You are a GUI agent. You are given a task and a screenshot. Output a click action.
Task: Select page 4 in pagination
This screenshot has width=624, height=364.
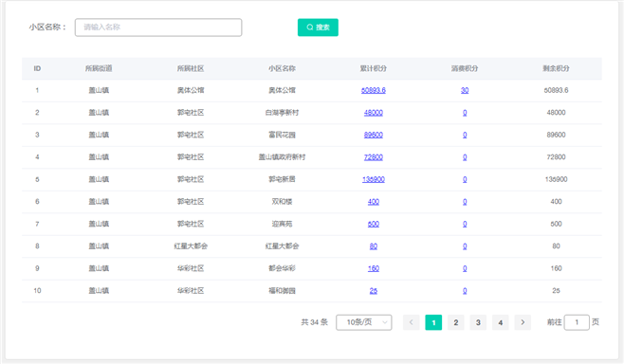500,322
